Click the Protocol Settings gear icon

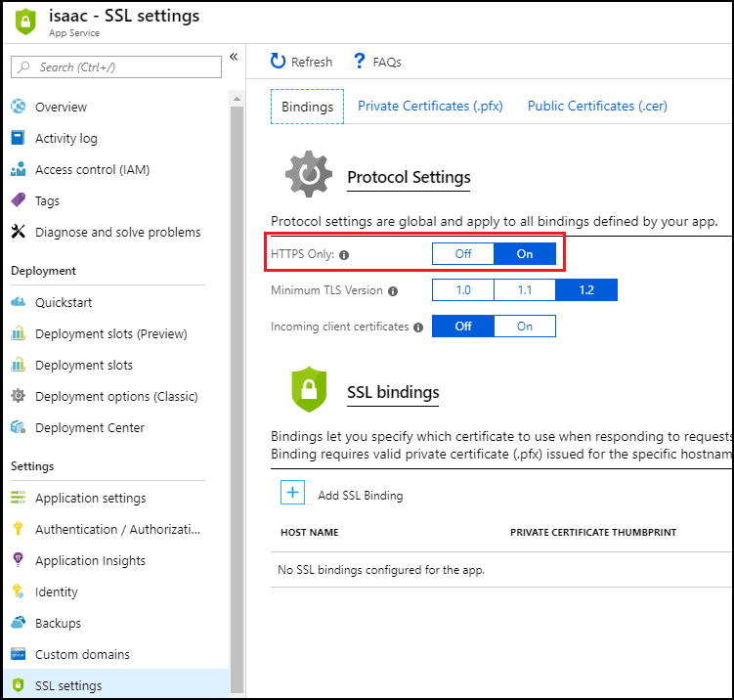[x=309, y=174]
